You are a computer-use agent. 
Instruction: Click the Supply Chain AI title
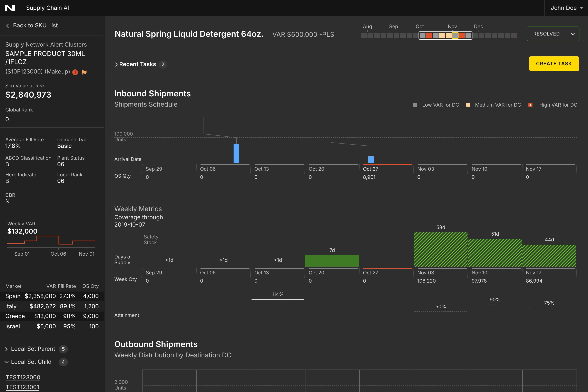point(48,8)
